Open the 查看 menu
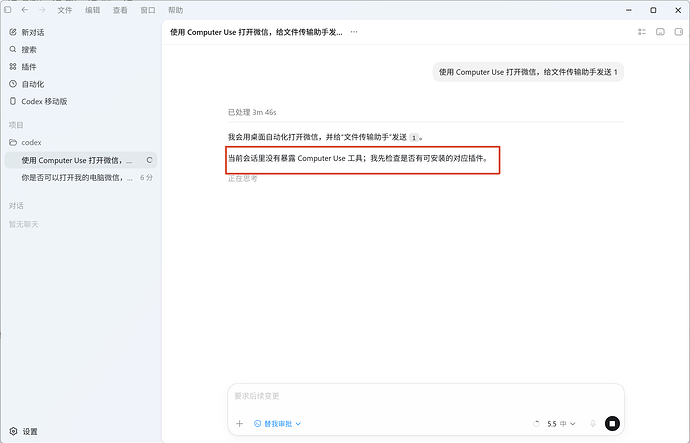This screenshot has height=443, width=690. pyautogui.click(x=120, y=10)
